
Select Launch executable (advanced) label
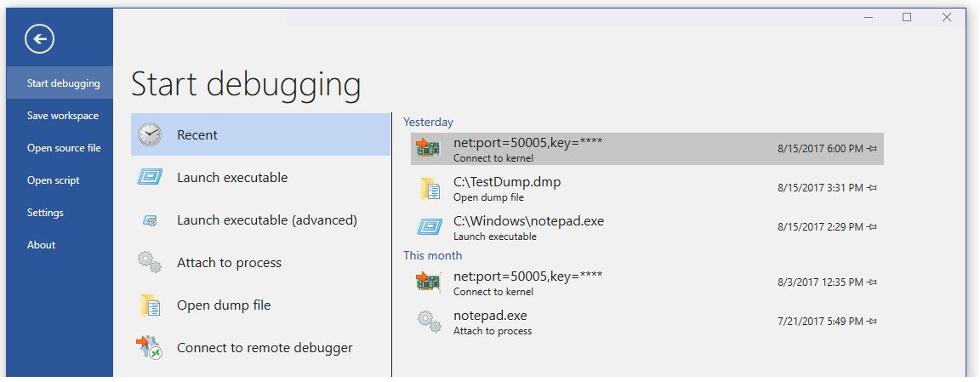[x=267, y=220]
